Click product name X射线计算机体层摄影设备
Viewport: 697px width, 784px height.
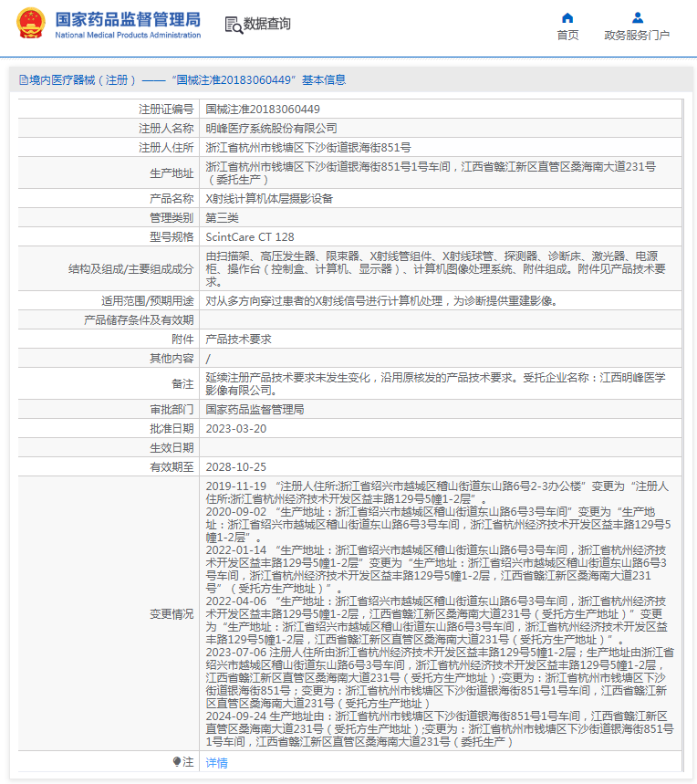click(x=269, y=198)
